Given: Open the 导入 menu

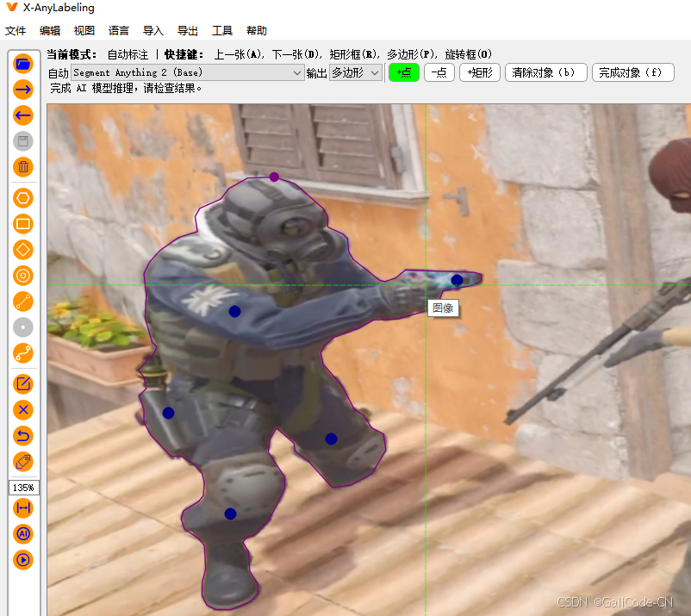Looking at the screenshot, I should (x=153, y=31).
